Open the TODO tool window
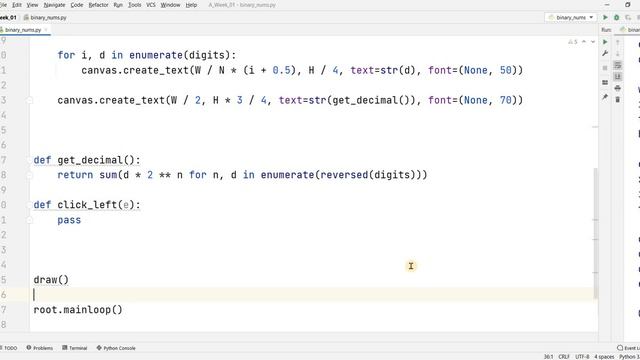 [9, 348]
